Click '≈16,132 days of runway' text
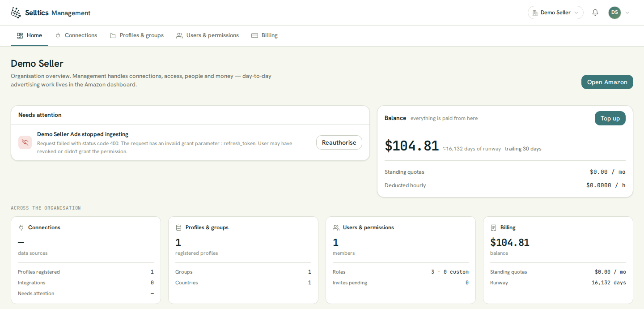This screenshot has width=644, height=309. (x=472, y=149)
